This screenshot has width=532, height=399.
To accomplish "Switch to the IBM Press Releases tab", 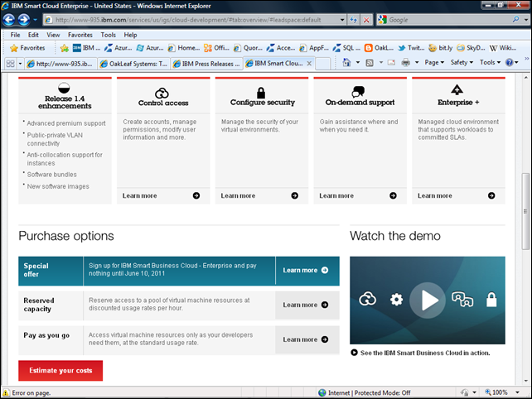I will point(207,64).
